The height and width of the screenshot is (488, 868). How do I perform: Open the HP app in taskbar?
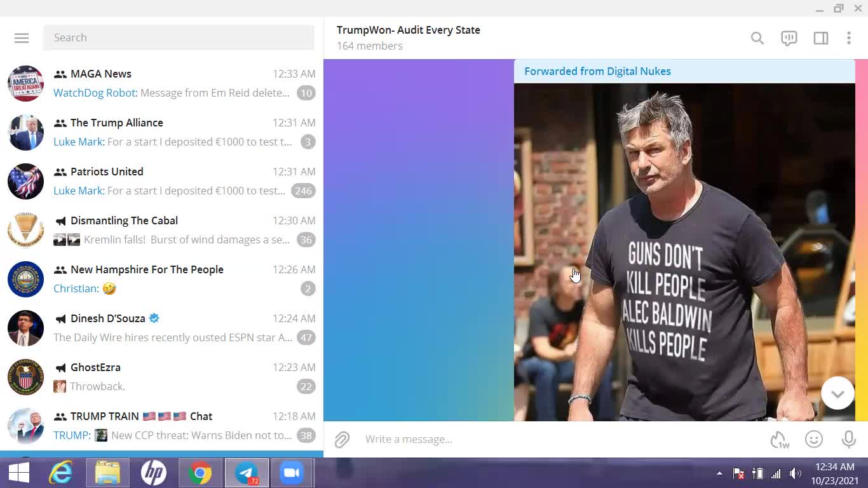[153, 473]
